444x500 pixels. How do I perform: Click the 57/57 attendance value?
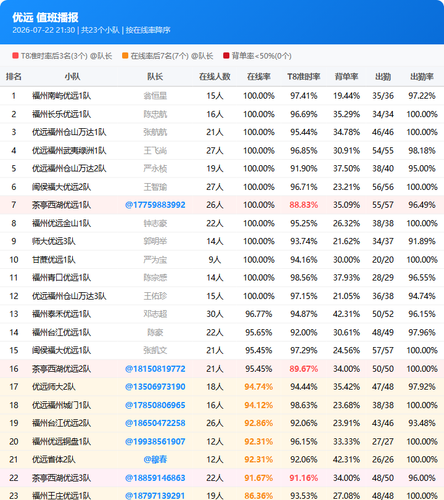(383, 350)
